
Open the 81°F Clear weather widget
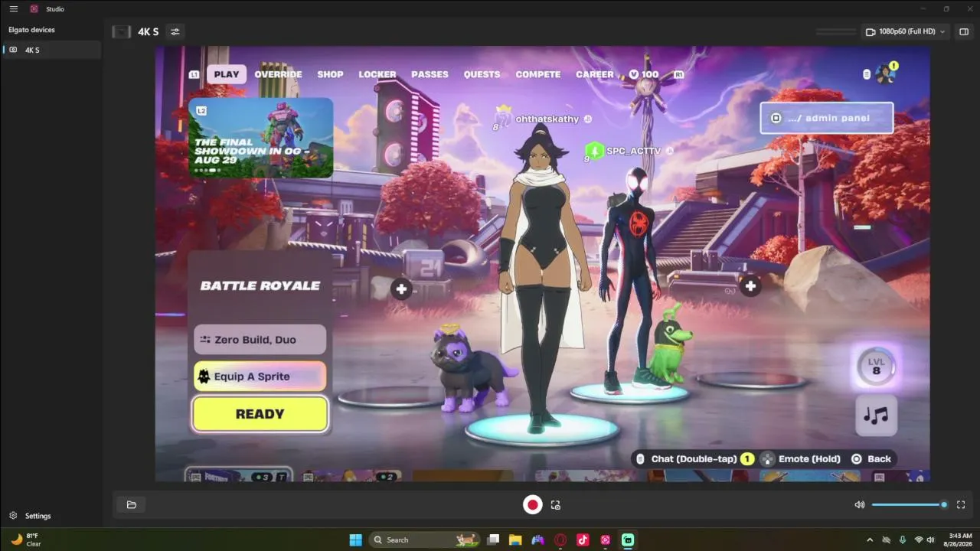25,540
